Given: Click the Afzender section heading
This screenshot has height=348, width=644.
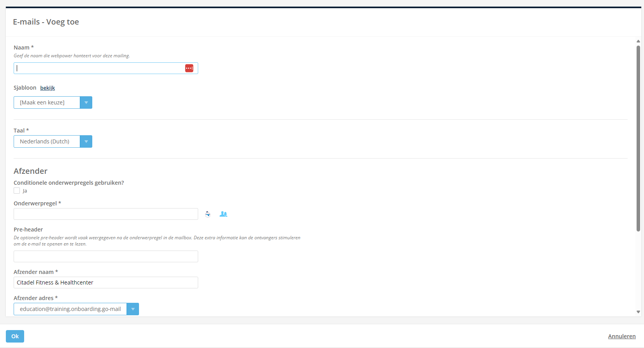Looking at the screenshot, I should (30, 171).
